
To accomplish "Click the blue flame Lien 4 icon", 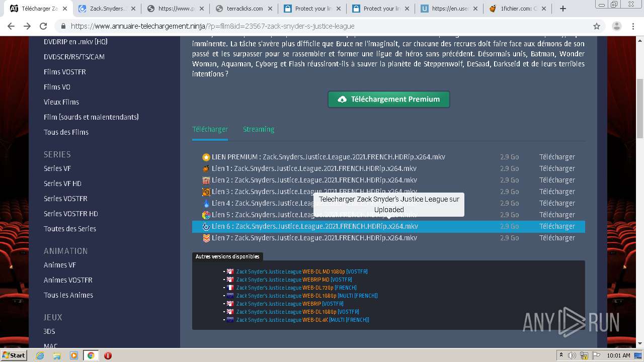I will [x=206, y=204].
